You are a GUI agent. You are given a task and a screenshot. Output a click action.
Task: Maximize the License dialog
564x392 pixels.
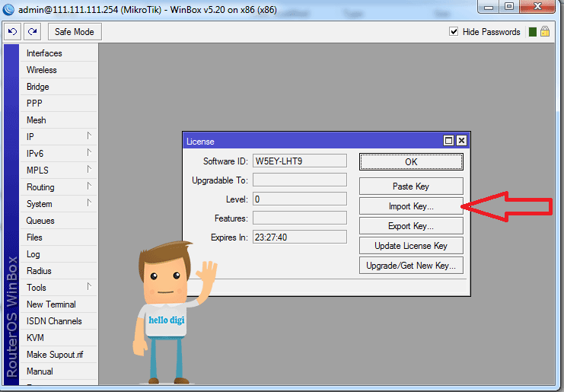coord(448,141)
